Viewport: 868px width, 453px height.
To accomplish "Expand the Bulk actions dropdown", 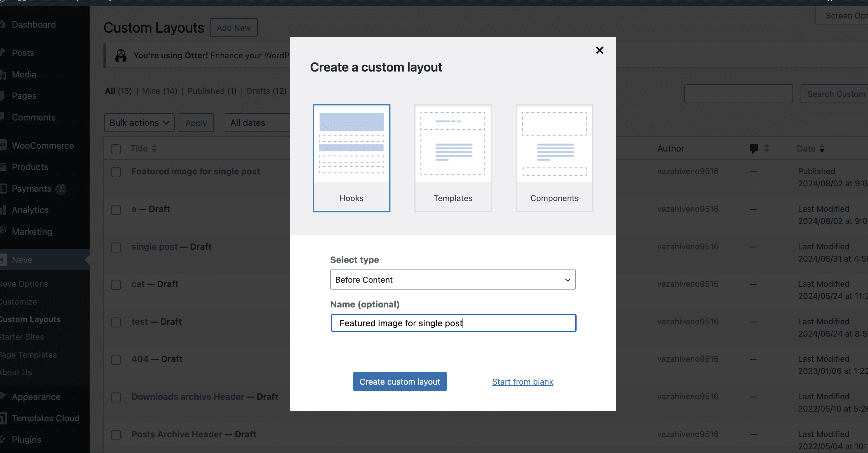I will 139,122.
